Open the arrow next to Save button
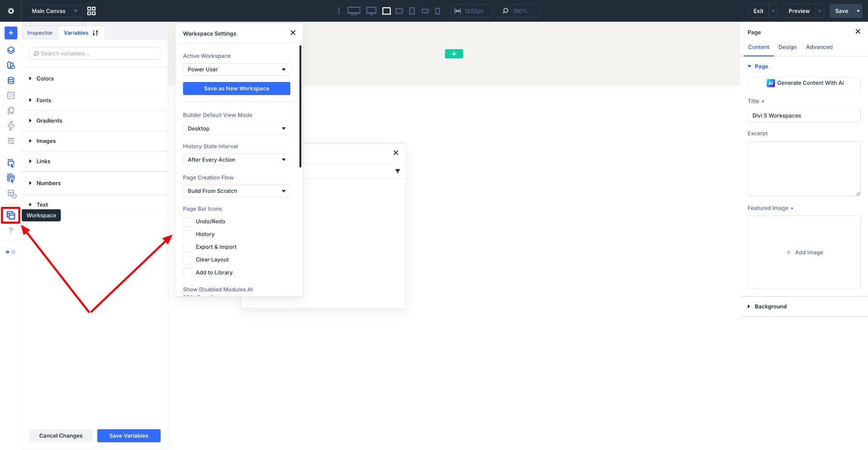 click(858, 11)
